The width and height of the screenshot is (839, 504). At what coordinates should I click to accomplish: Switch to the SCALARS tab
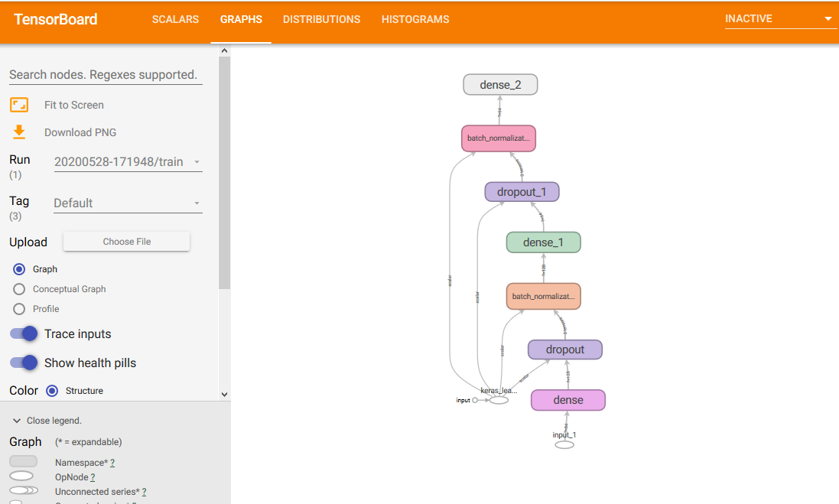tap(175, 20)
